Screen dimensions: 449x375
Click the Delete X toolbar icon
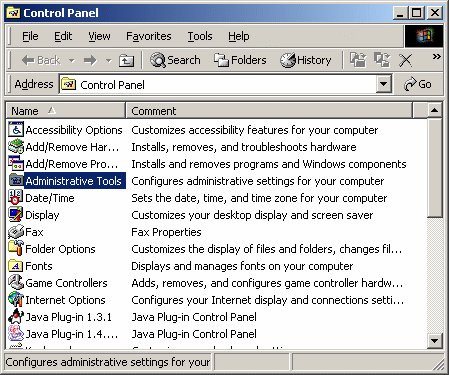click(406, 60)
